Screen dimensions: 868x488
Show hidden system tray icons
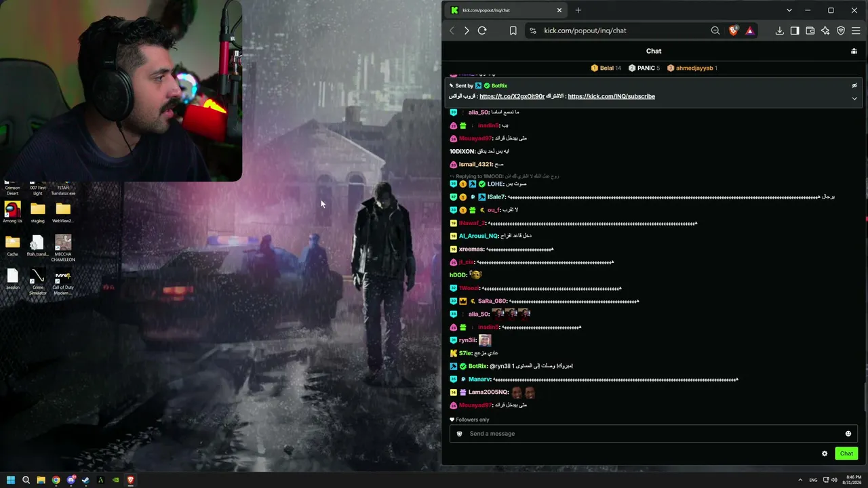[x=800, y=480]
